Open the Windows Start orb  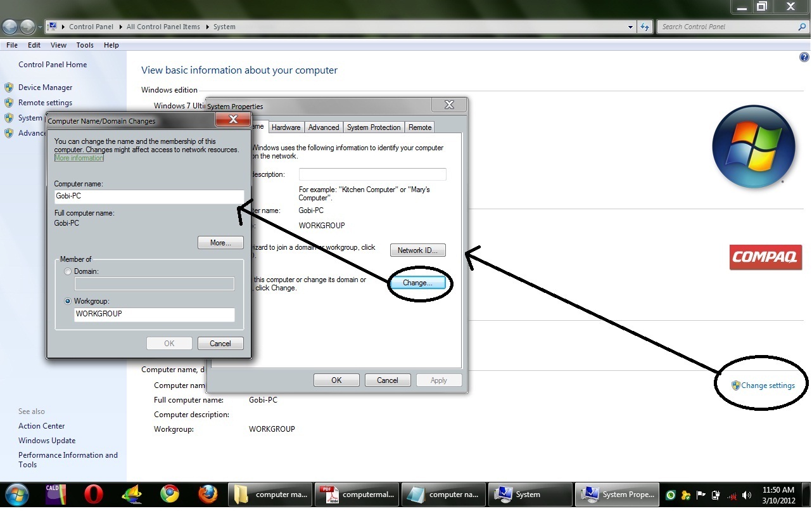tap(16, 495)
